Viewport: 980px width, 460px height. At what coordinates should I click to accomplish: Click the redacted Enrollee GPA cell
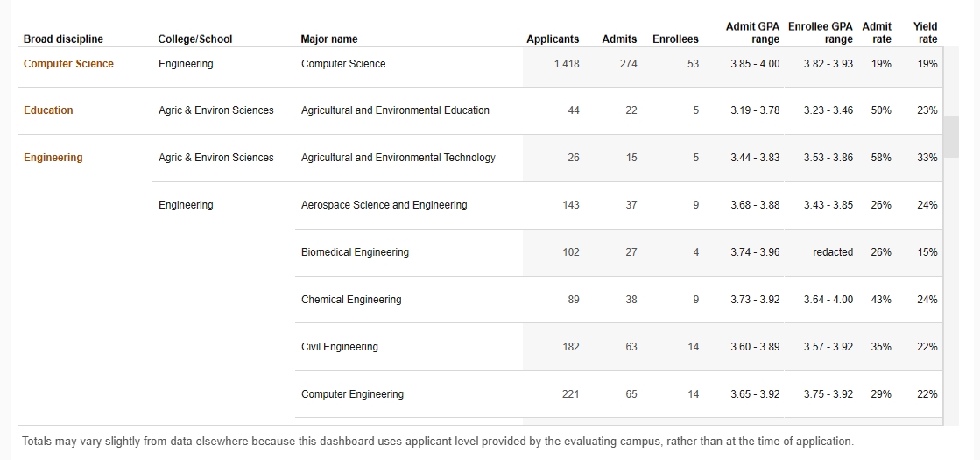(832, 252)
